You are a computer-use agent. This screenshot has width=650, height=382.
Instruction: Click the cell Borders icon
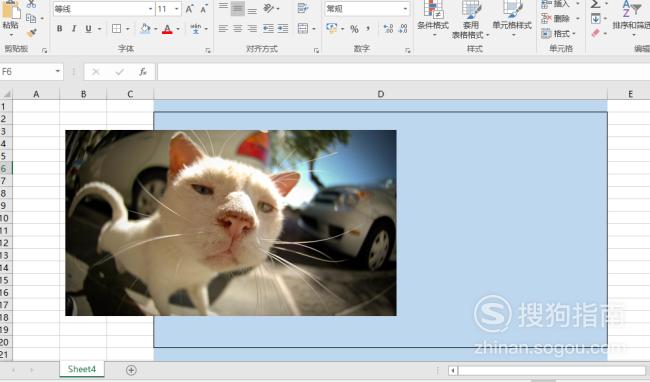point(116,29)
